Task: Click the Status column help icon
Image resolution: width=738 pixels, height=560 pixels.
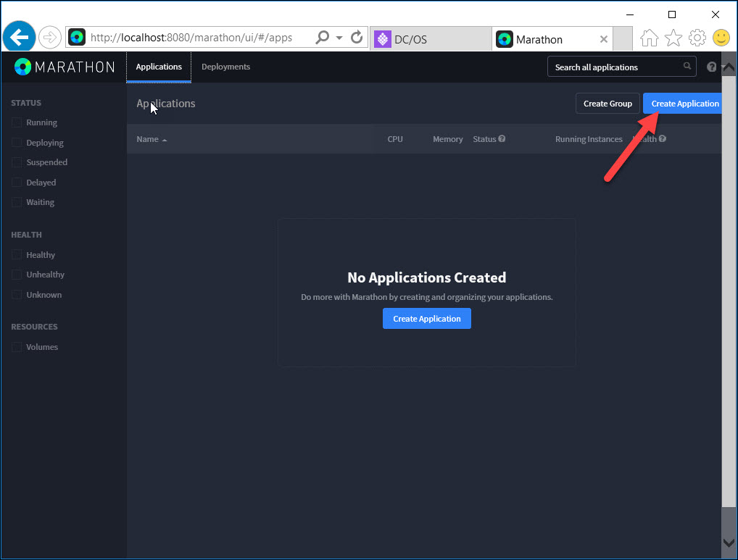Action: (502, 138)
